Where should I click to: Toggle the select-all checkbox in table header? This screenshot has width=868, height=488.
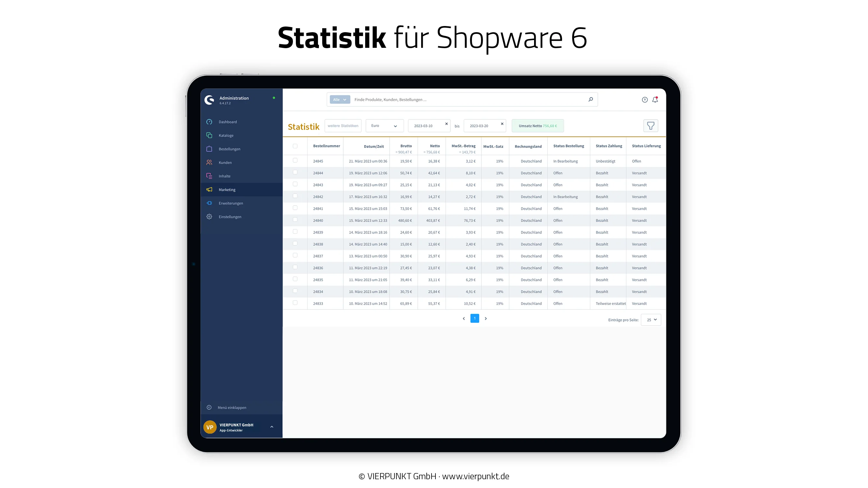pos(296,146)
